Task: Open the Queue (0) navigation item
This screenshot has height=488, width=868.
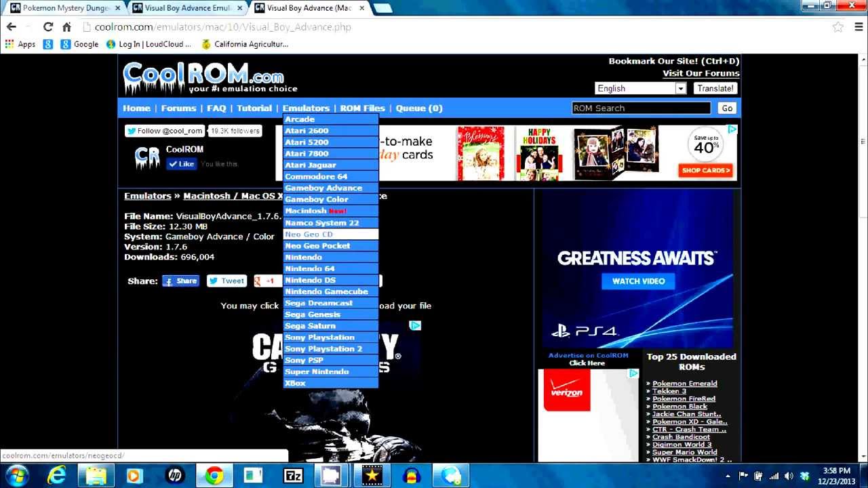Action: 419,108
